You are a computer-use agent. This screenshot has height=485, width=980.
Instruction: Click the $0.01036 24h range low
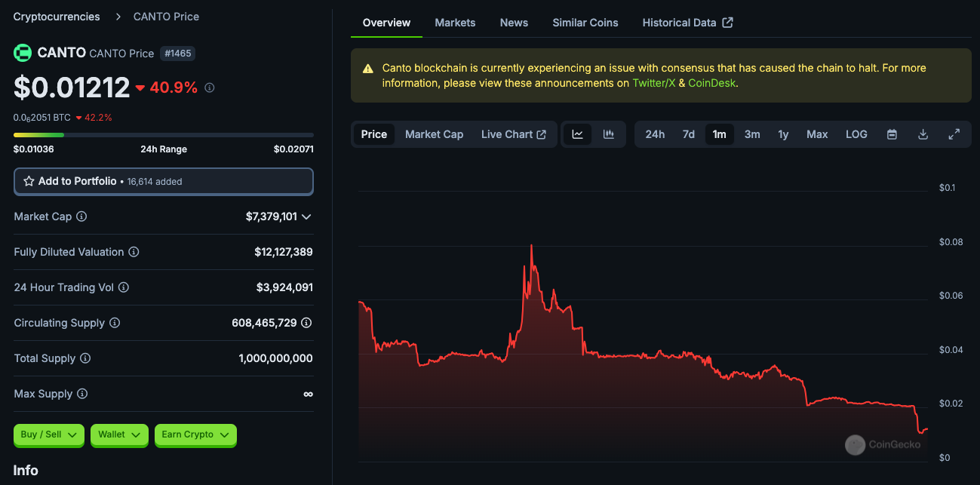tap(33, 149)
